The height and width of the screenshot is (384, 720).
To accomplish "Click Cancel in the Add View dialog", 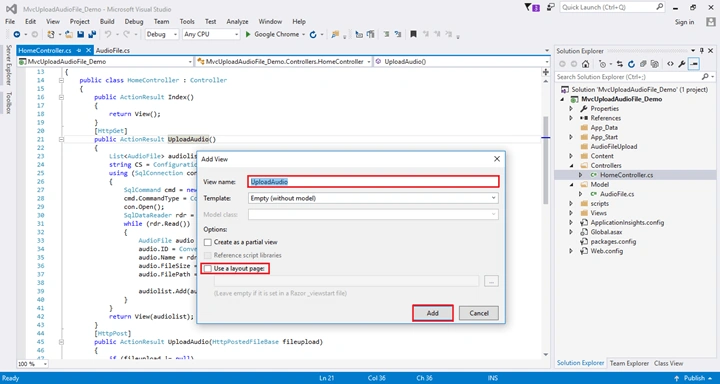I will [479, 313].
